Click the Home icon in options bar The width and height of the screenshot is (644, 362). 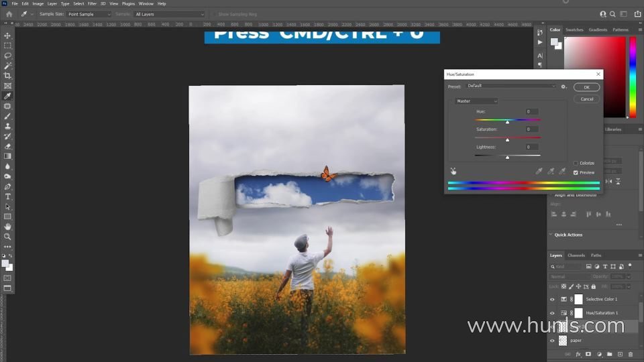(9, 14)
